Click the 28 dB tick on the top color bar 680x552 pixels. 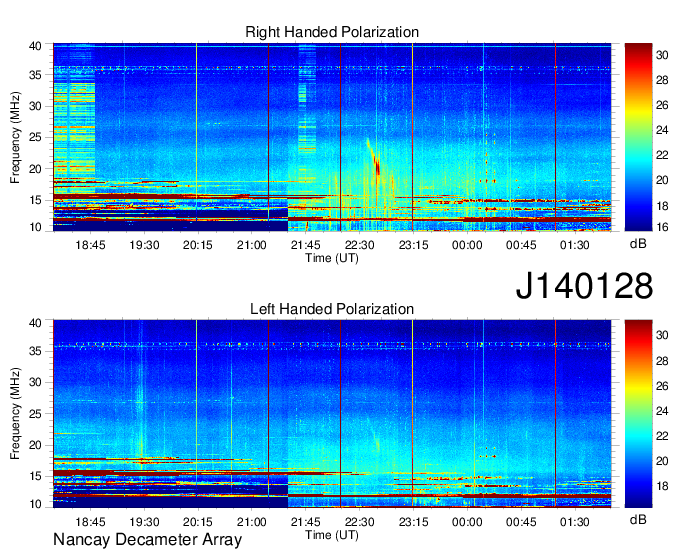coord(662,80)
